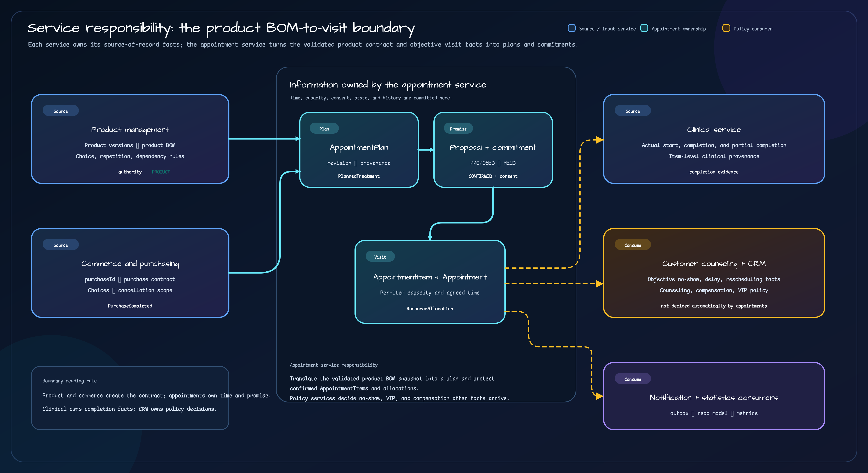Click 'Actual start, completion, and partial completion' line

714,145
